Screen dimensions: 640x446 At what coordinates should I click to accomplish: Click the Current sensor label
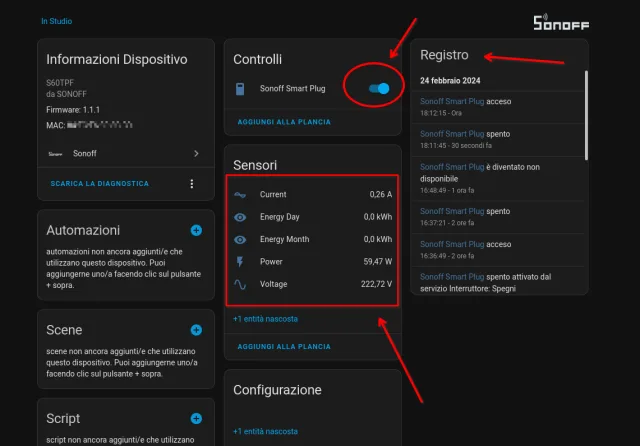click(273, 195)
